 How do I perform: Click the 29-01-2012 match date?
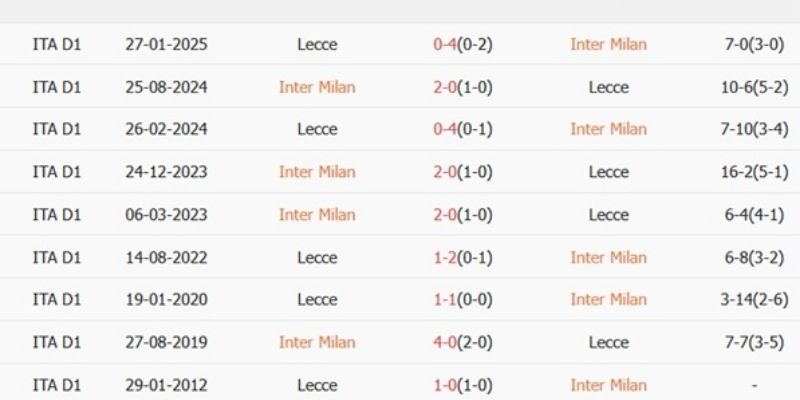(167, 385)
